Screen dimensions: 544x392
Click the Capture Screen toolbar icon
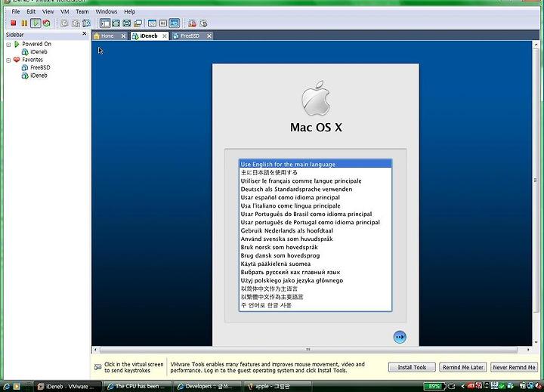click(192, 23)
